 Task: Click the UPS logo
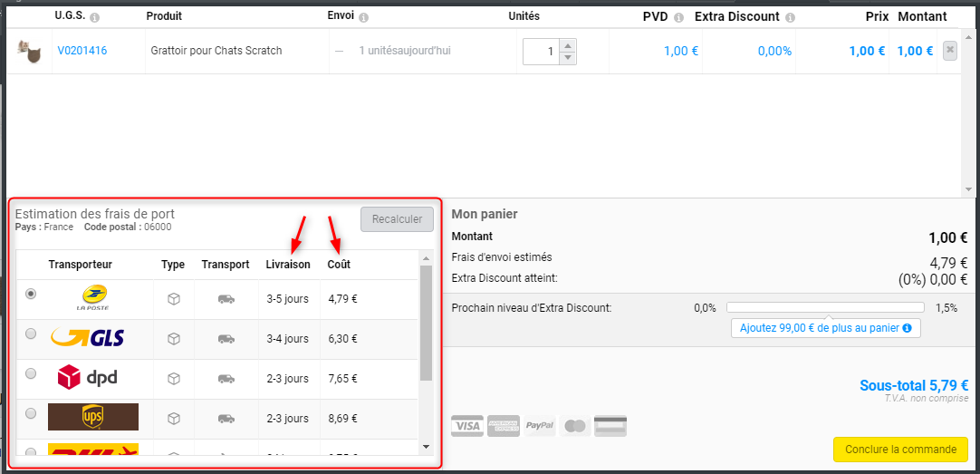click(93, 417)
